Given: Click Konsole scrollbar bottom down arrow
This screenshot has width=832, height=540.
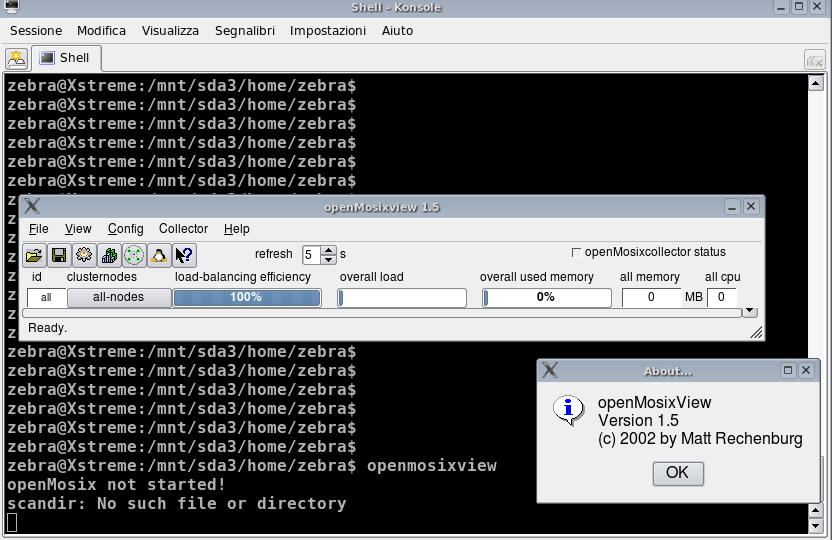Looking at the screenshot, I should point(816,526).
